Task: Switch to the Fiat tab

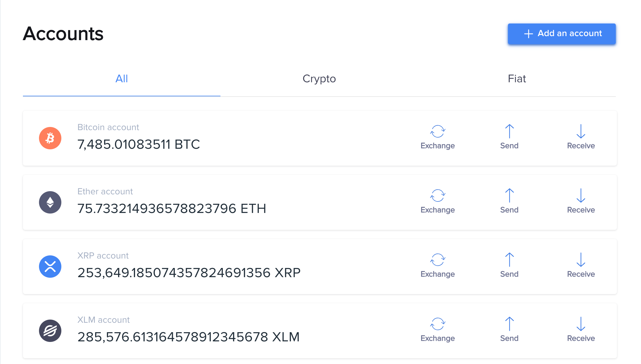Action: coord(517,79)
